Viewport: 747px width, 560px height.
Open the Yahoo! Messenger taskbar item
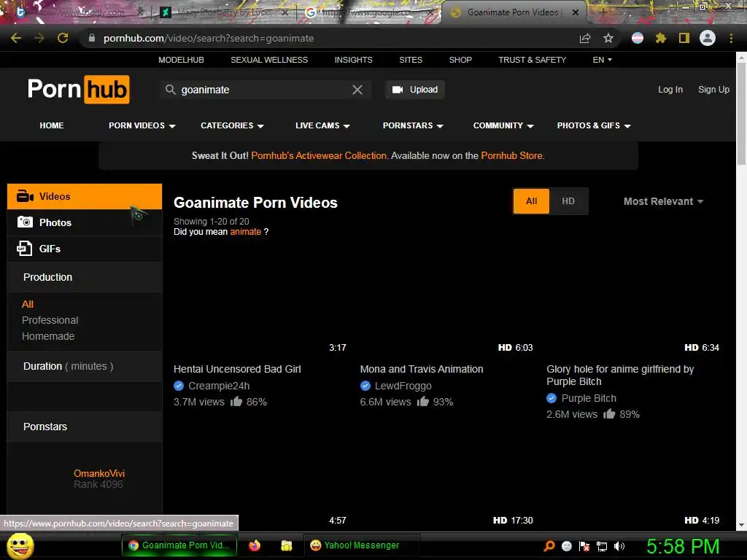tap(362, 545)
